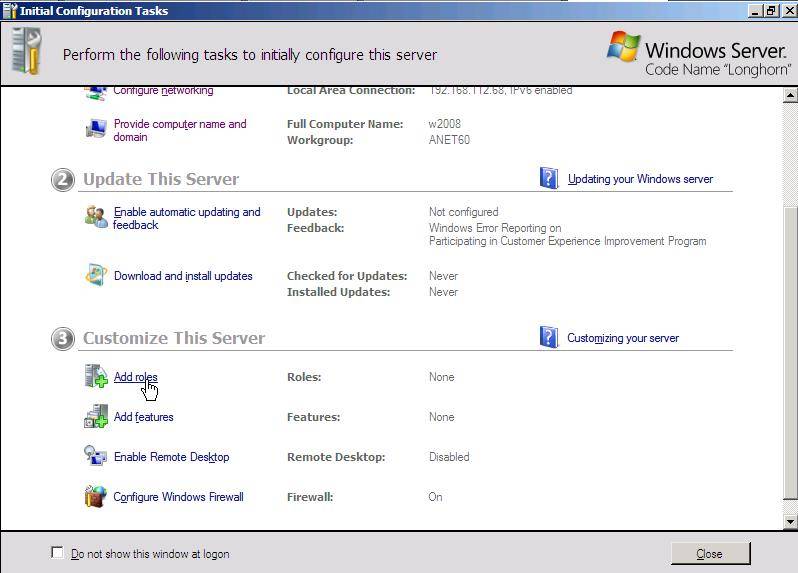Close the window using title bar X

pyautogui.click(x=790, y=11)
